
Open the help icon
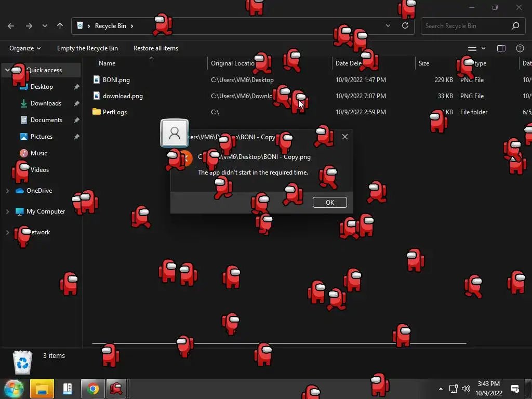(x=520, y=48)
